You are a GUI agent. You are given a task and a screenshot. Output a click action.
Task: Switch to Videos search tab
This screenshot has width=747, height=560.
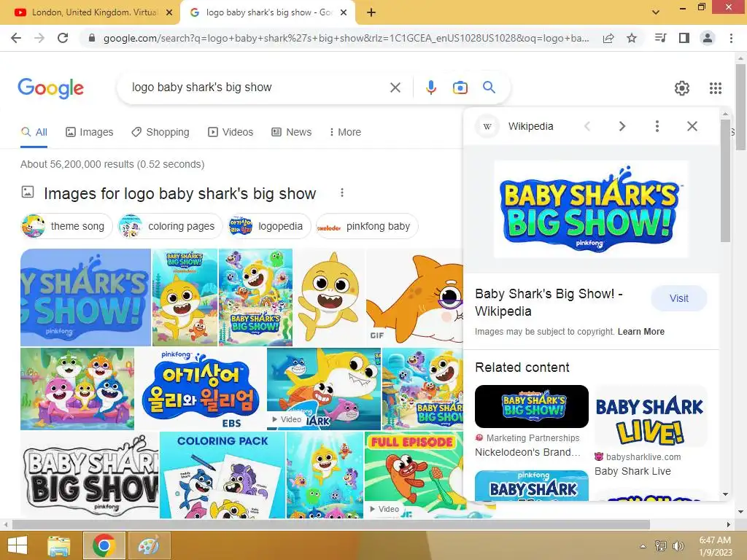click(231, 132)
